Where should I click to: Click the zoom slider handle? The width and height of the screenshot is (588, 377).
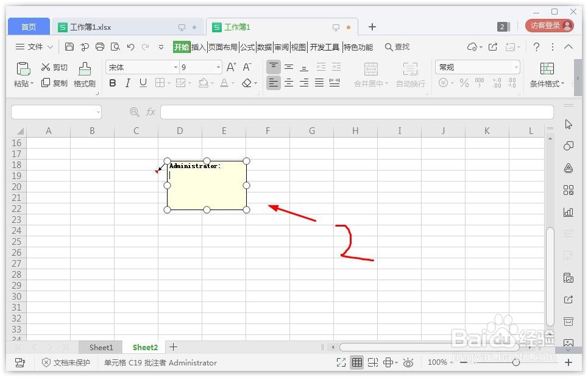coord(516,362)
